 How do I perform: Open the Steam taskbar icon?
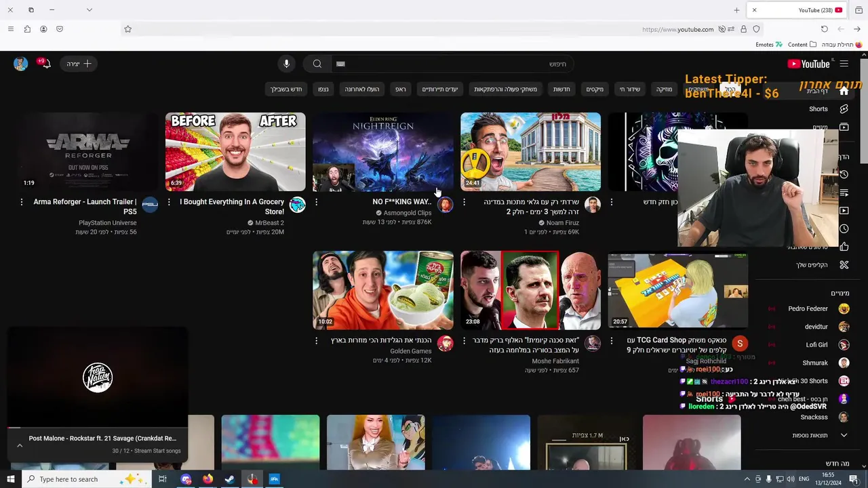[x=230, y=479]
